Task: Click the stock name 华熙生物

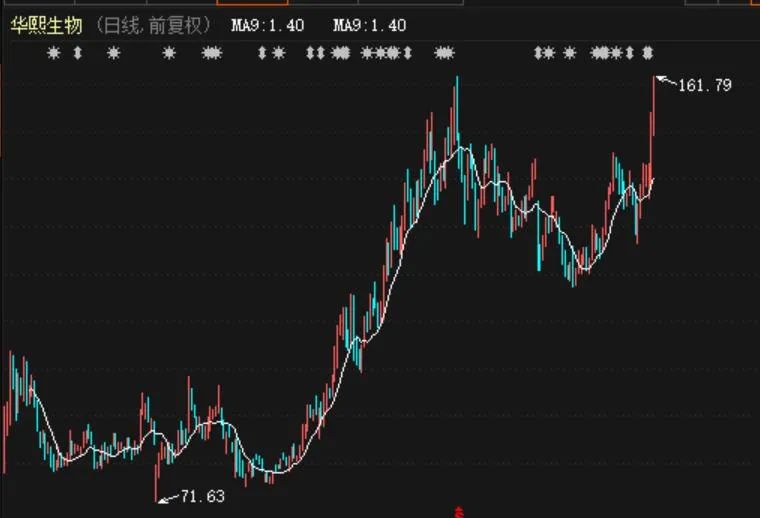Action: pyautogui.click(x=46, y=25)
